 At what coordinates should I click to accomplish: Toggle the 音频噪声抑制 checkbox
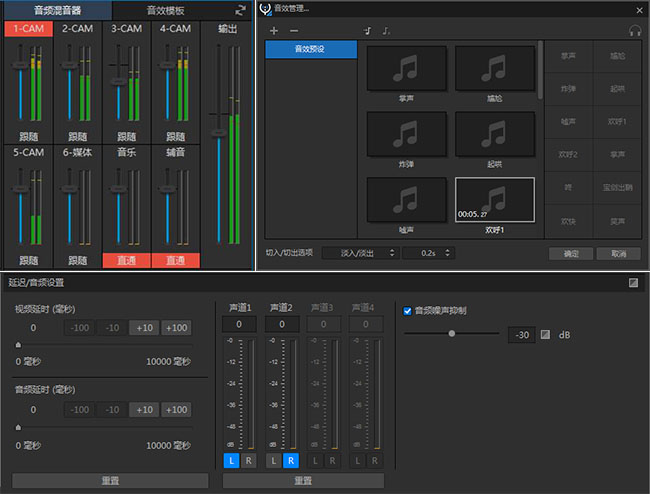pos(407,311)
